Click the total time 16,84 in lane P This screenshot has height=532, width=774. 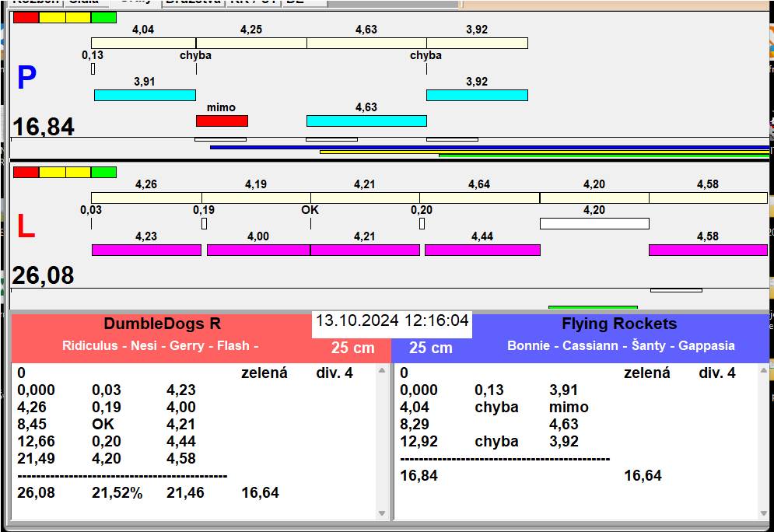[x=44, y=127]
